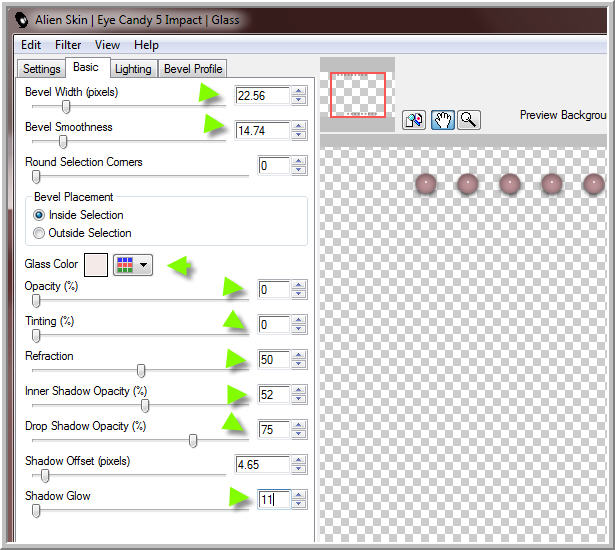This screenshot has height=550, width=615.
Task: Increase Shadow Offset with up spinner
Action: (299, 460)
